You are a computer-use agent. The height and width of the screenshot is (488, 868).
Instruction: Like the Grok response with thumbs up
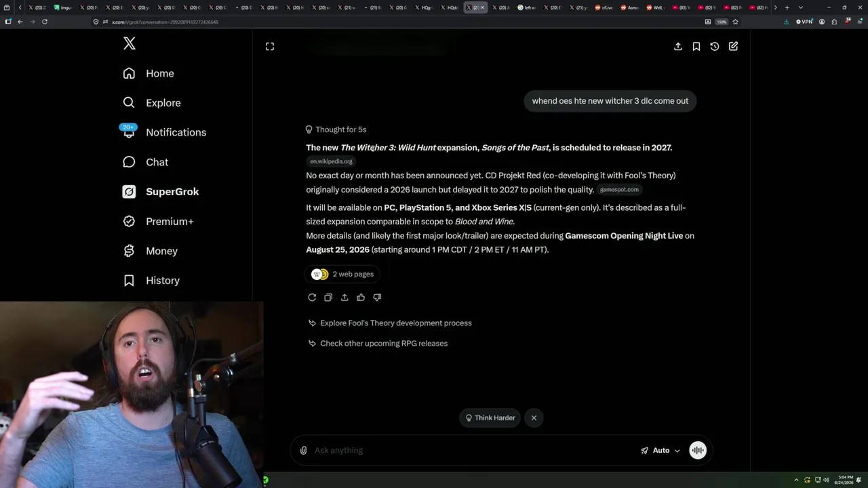tap(361, 298)
